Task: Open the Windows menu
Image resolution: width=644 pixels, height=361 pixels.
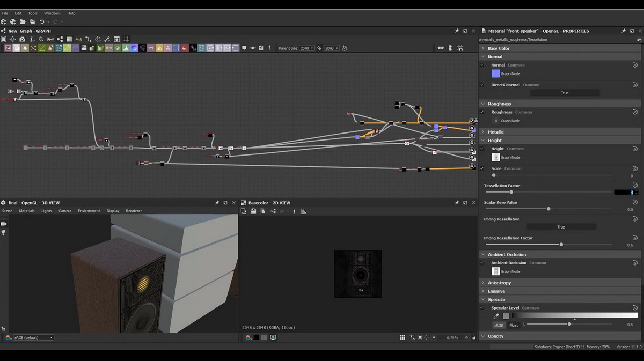Action: click(x=52, y=13)
